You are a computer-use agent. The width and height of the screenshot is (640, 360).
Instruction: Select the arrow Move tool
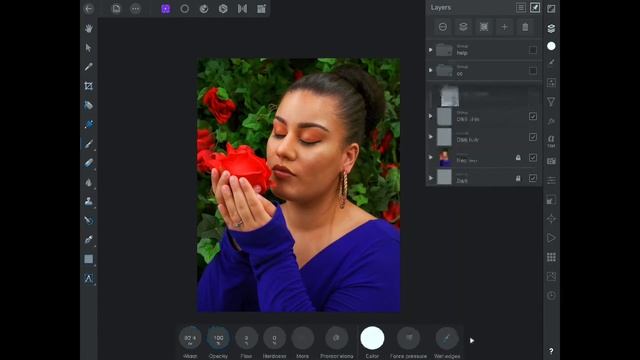(x=89, y=48)
